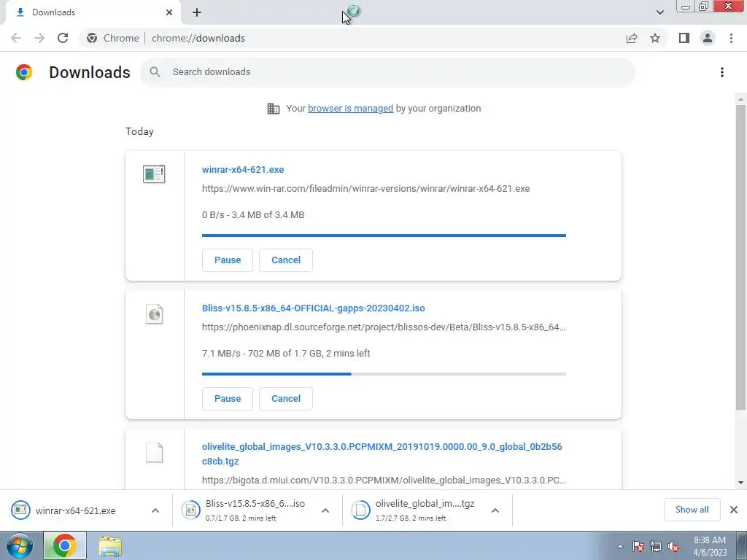Image resolution: width=747 pixels, height=560 pixels.
Task: Click the browser Back arrow
Action: coord(16,38)
